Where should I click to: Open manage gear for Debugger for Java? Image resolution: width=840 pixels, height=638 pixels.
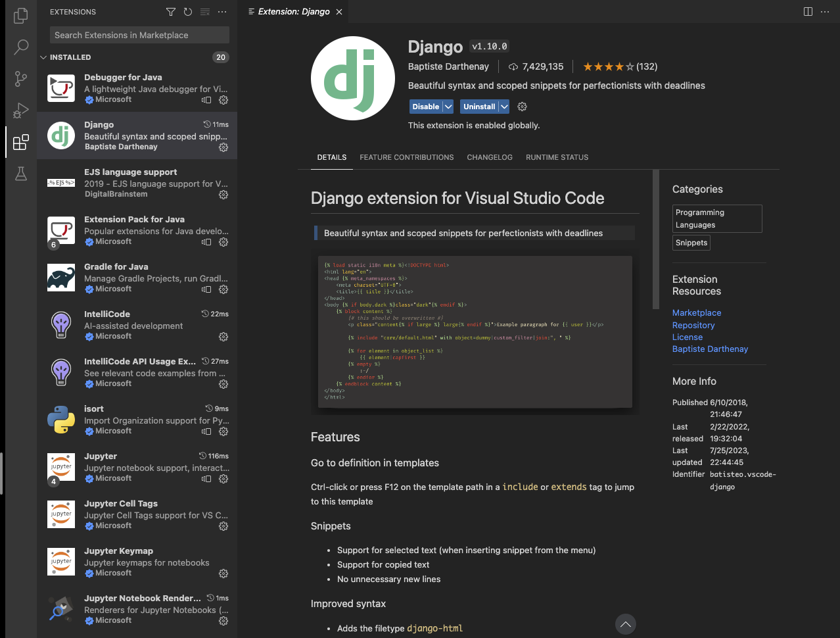coord(223,100)
